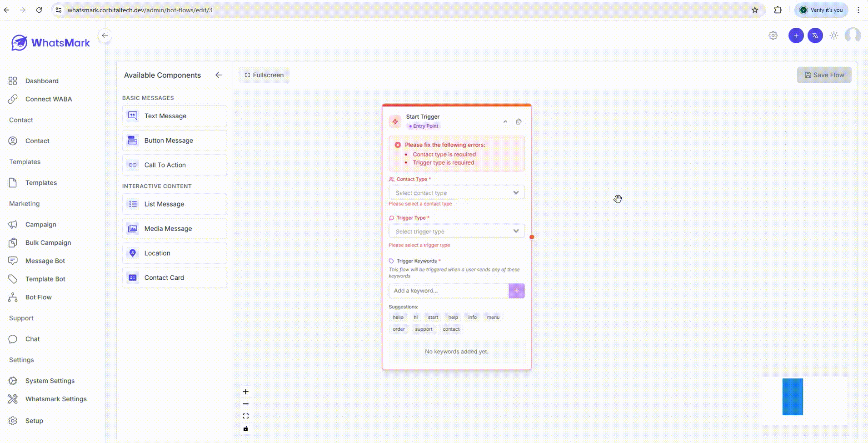Open the Chat section from sidebar
Viewport: 868px width, 443px height.
coord(32,338)
